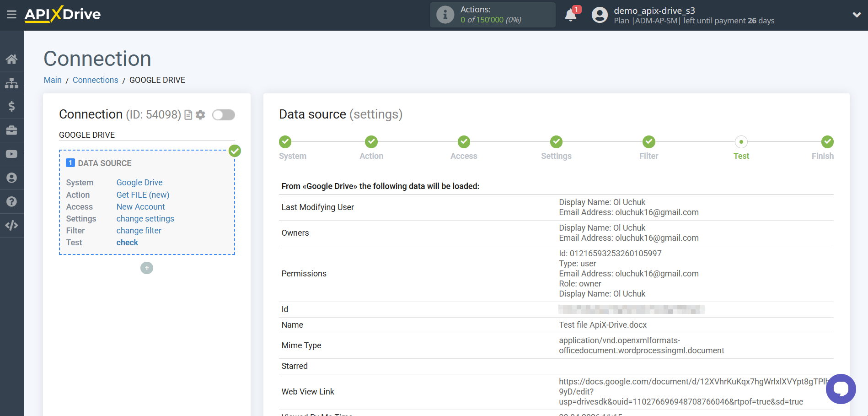
Task: Open the Google Drive system link
Action: tap(139, 183)
